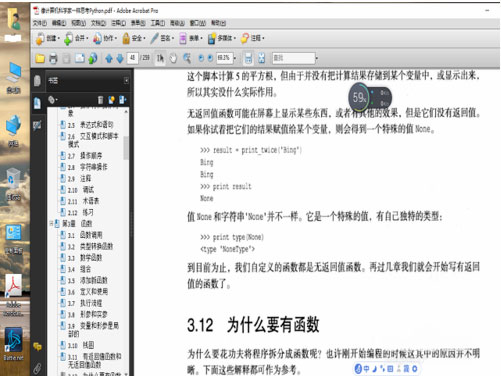Open the 协作 (Collaborate) toolbar dropdown
501x376 pixels.
[x=105, y=39]
